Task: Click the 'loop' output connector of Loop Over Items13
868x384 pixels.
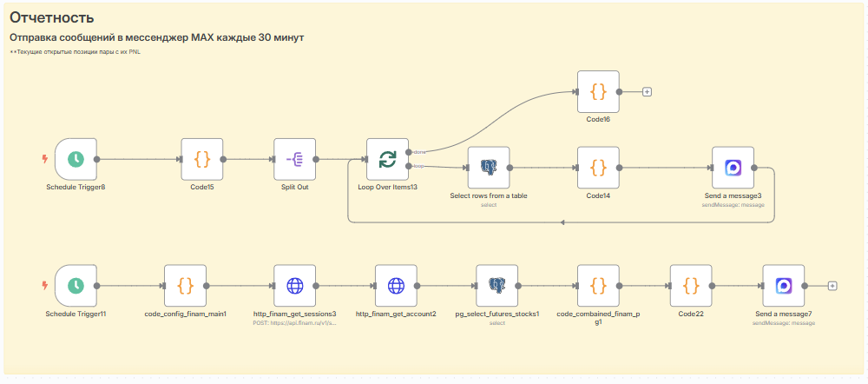Action: pos(409,166)
